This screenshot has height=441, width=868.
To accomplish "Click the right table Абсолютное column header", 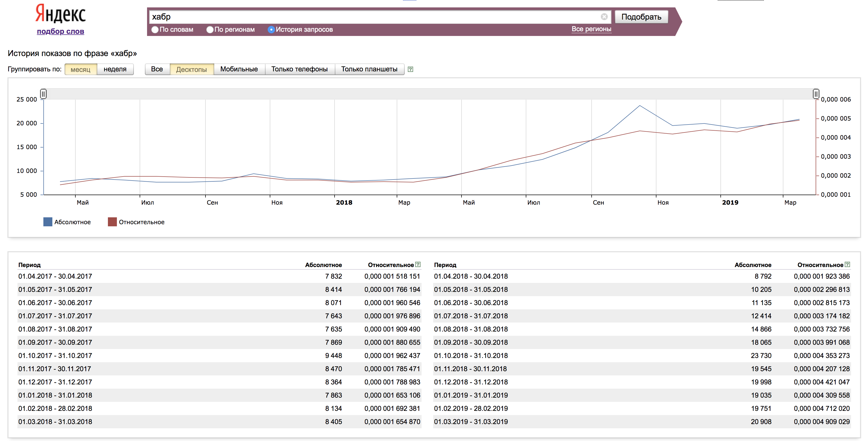I will point(753,265).
